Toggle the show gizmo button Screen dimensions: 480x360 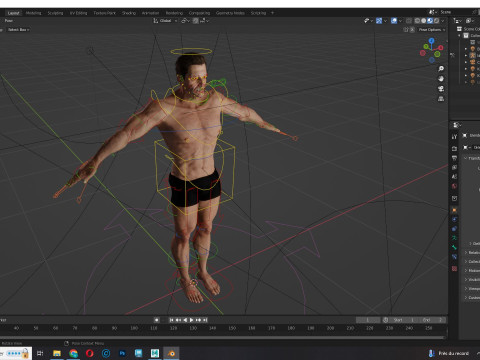click(x=379, y=21)
